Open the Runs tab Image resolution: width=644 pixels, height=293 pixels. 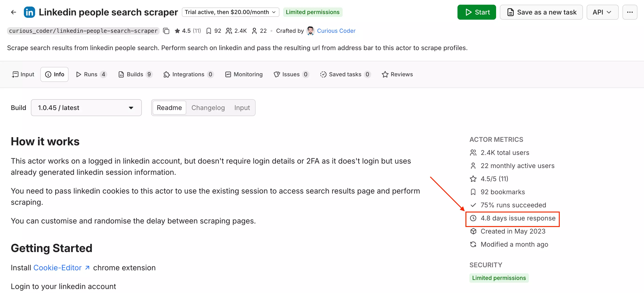(x=91, y=74)
